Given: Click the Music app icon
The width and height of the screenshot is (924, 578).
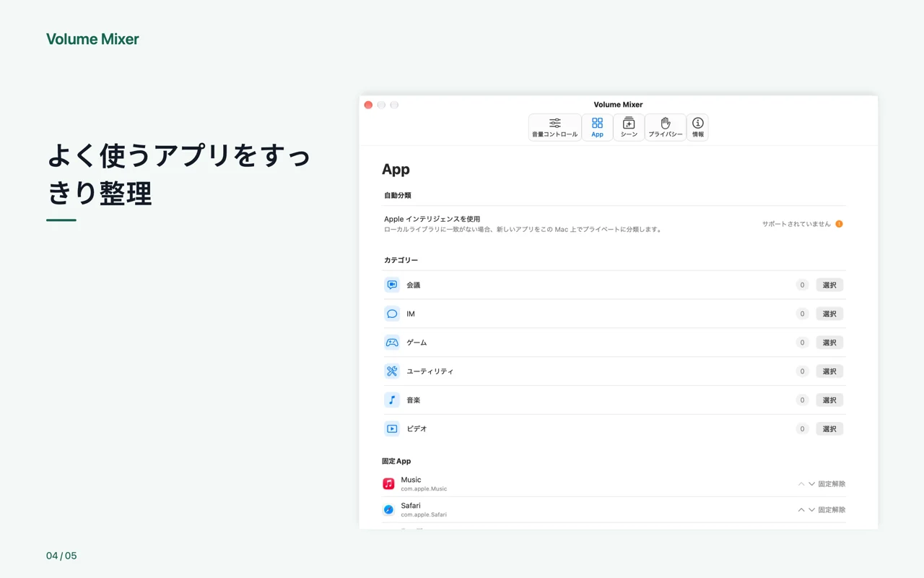Looking at the screenshot, I should [388, 483].
